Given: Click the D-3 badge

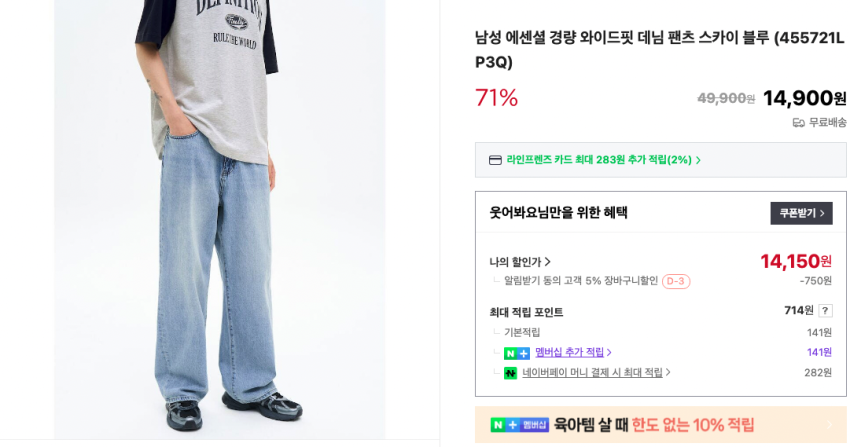Looking at the screenshot, I should (675, 281).
